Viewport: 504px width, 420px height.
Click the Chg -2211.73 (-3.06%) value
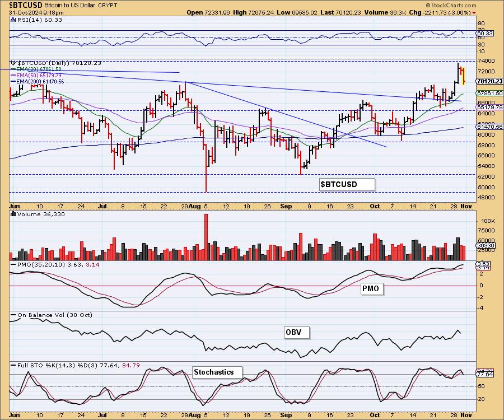(440, 12)
